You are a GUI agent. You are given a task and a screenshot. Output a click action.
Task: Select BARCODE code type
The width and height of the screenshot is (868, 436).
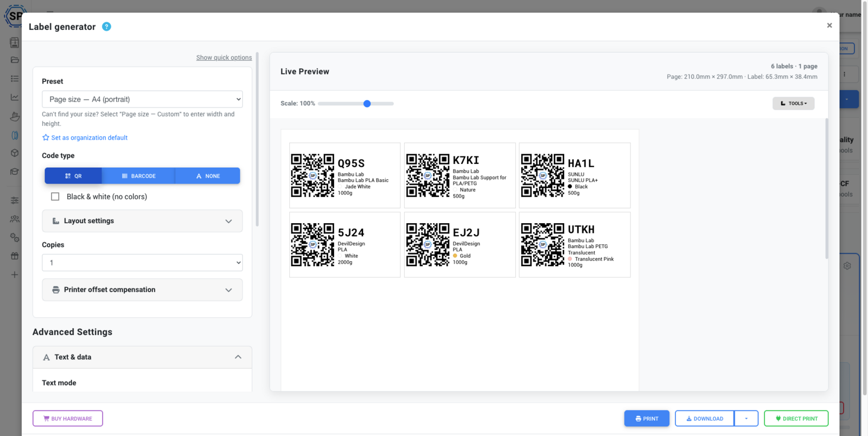138,176
